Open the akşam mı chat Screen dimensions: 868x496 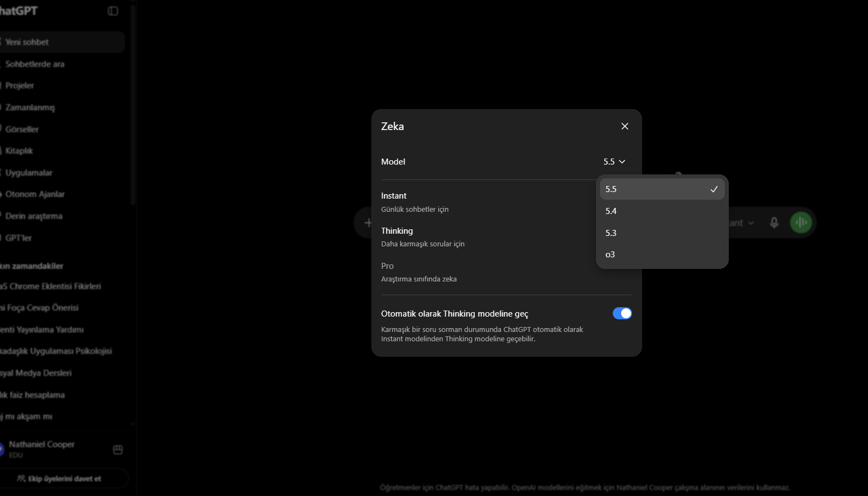63,416
